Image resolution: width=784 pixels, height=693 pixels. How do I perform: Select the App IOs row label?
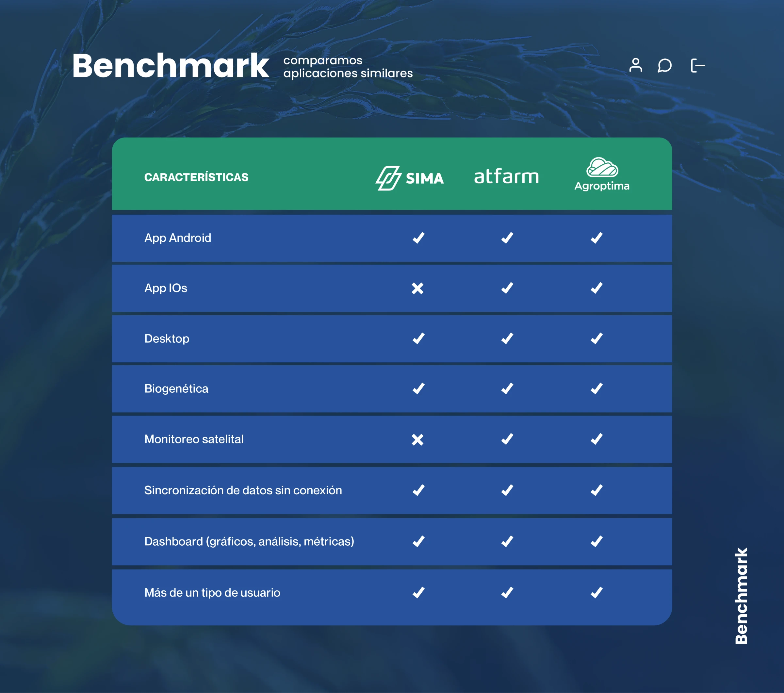(166, 288)
